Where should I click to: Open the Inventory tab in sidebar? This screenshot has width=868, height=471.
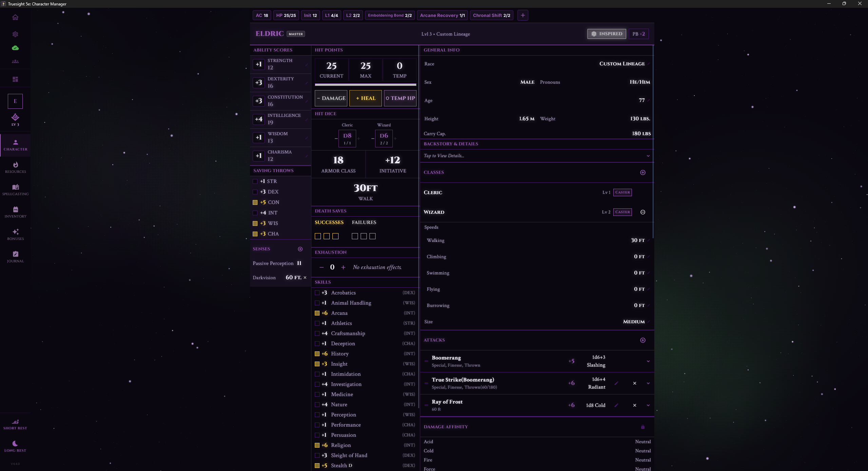tap(15, 212)
